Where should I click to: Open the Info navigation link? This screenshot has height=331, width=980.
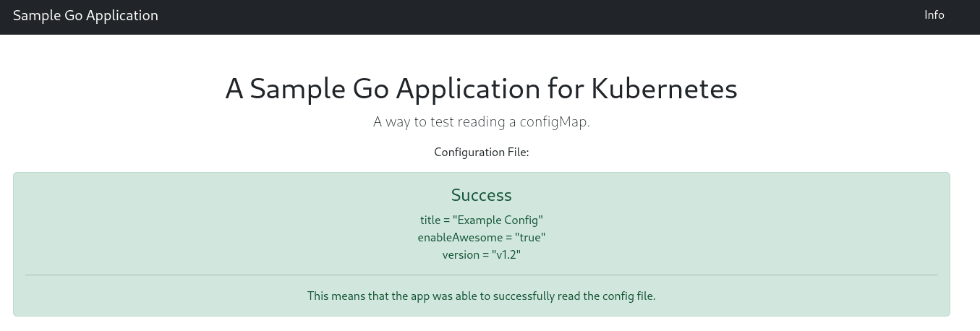(x=934, y=15)
